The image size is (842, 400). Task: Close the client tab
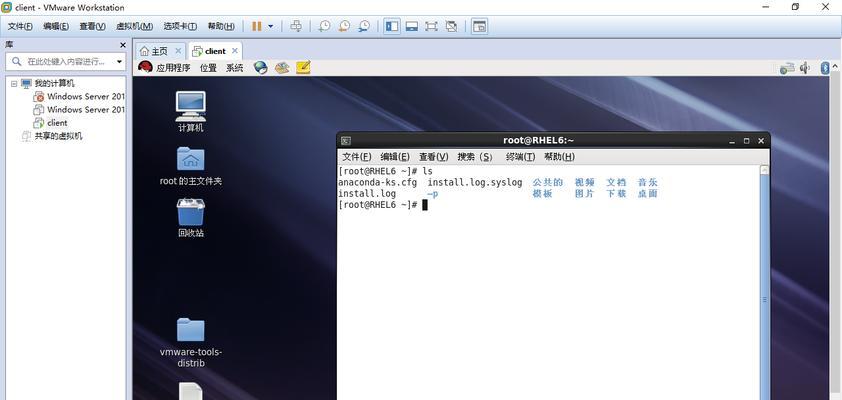(235, 51)
